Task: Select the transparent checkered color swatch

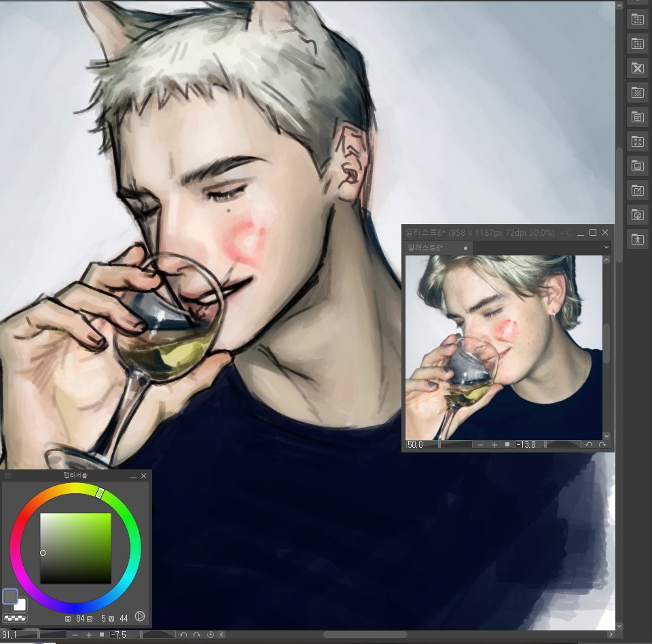Action: click(x=14, y=618)
